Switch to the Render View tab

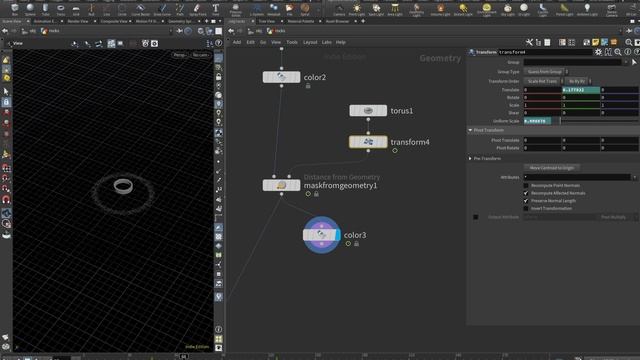[x=78, y=21]
